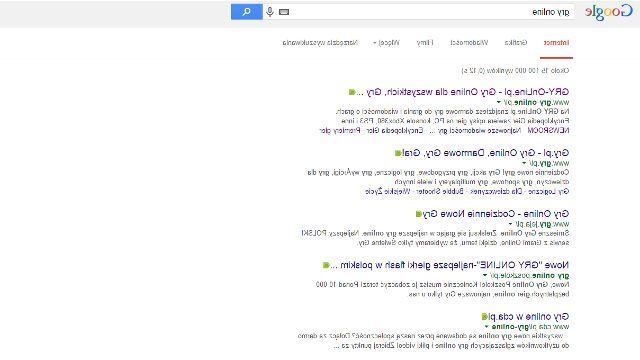Open Narzędzia wyszukiwania search tools
Image resolution: width=640 pixels, height=360 pixels.
click(x=320, y=42)
